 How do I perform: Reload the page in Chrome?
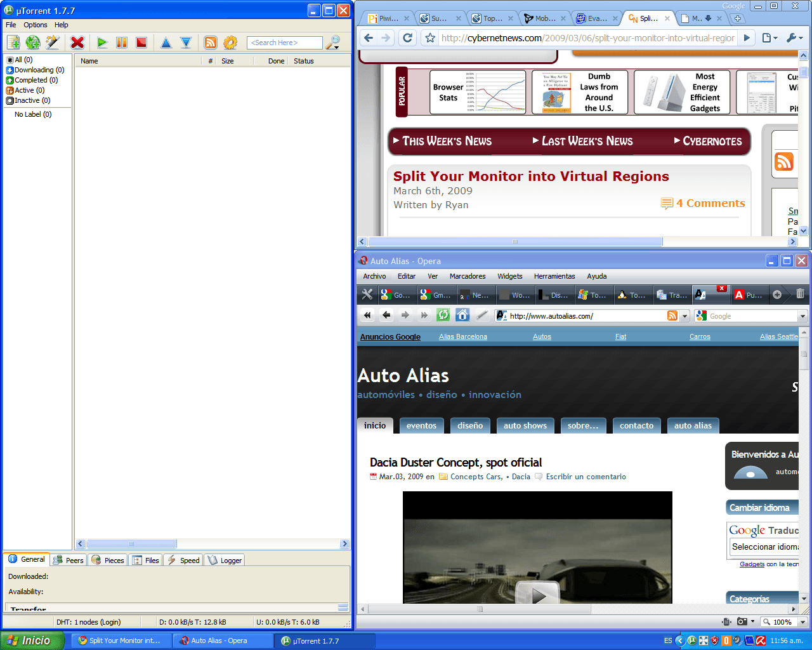(408, 38)
